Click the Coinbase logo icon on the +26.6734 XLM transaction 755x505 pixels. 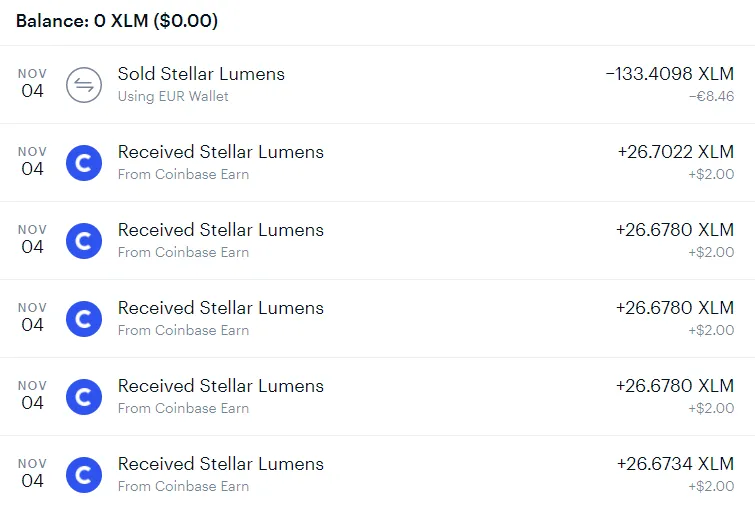pyautogui.click(x=84, y=475)
